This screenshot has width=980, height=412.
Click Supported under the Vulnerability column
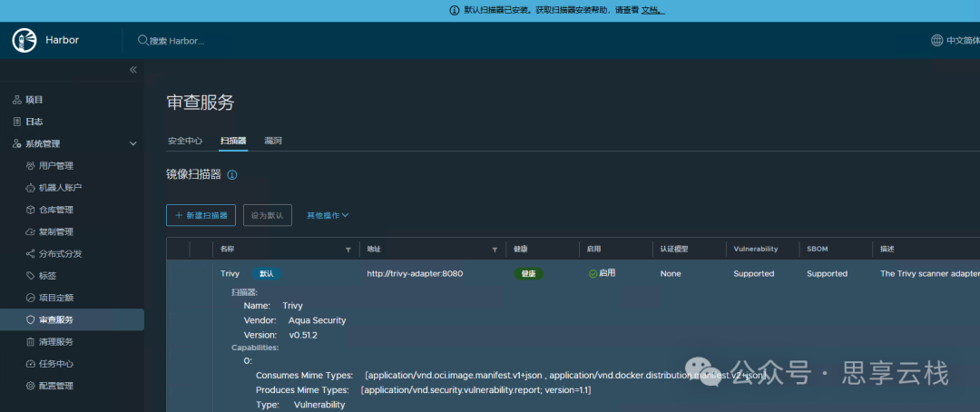tap(754, 274)
